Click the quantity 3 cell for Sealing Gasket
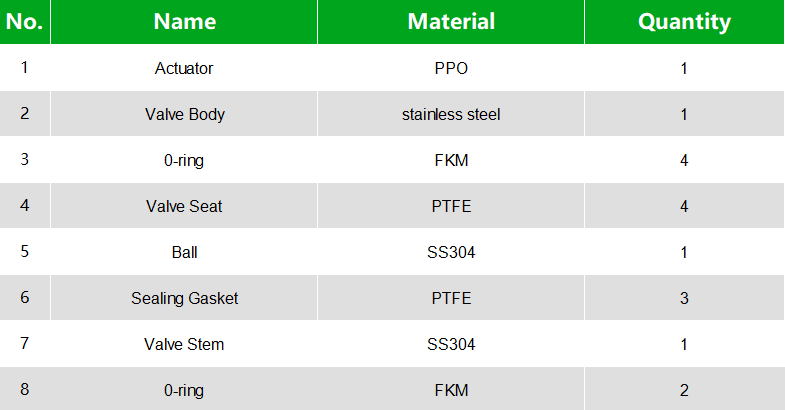The width and height of the screenshot is (785, 410). coord(684,298)
